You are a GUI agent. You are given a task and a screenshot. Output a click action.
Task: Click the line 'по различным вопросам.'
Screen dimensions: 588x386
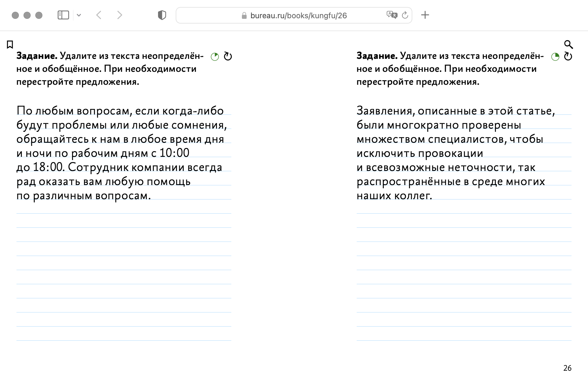pyautogui.click(x=84, y=196)
